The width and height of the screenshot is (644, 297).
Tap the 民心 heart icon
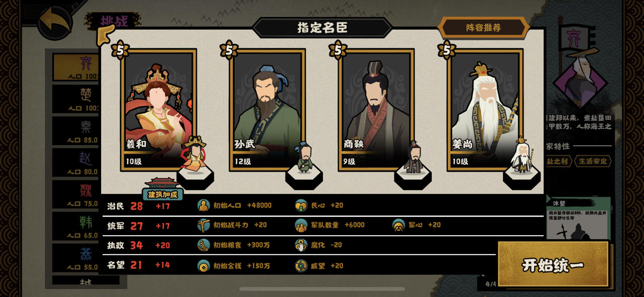301,205
